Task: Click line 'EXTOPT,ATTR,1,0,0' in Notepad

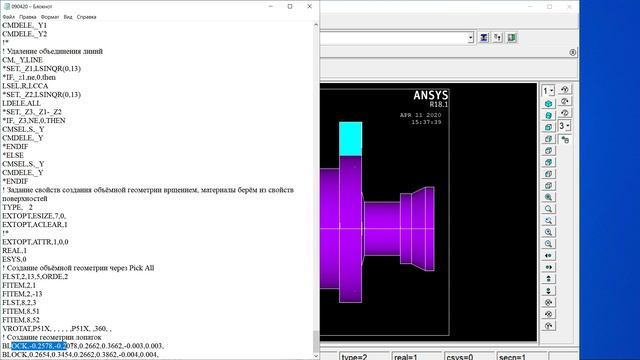Action: click(x=35, y=242)
